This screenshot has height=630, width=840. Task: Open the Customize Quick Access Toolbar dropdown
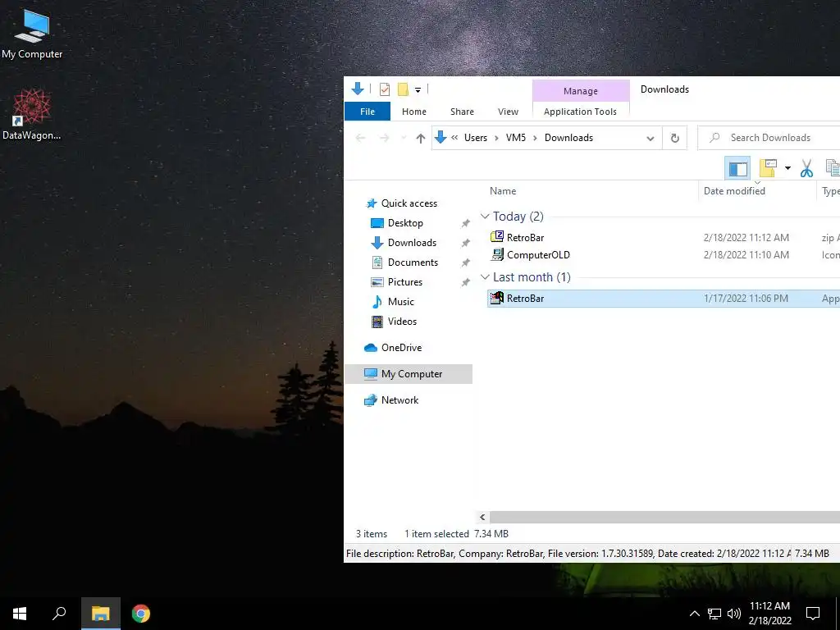point(418,90)
